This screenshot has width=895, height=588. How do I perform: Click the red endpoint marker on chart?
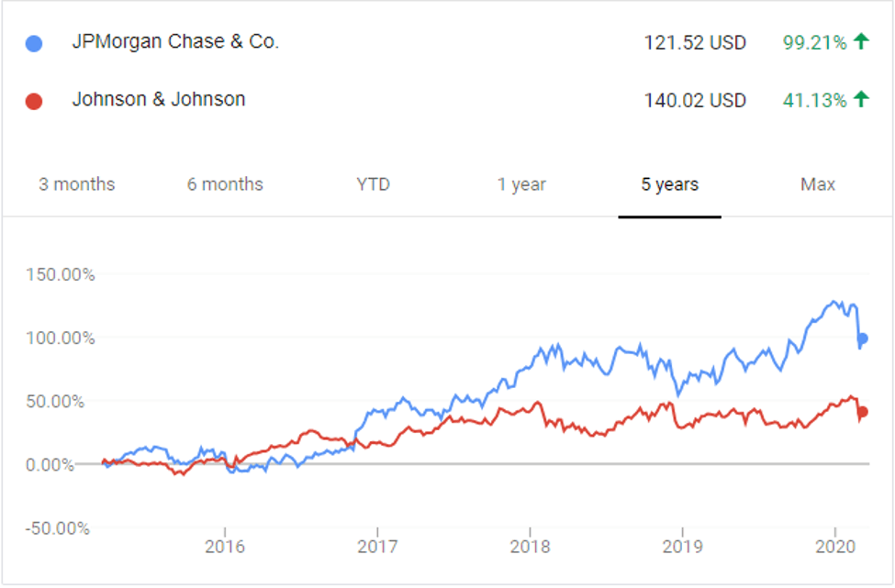tap(862, 412)
